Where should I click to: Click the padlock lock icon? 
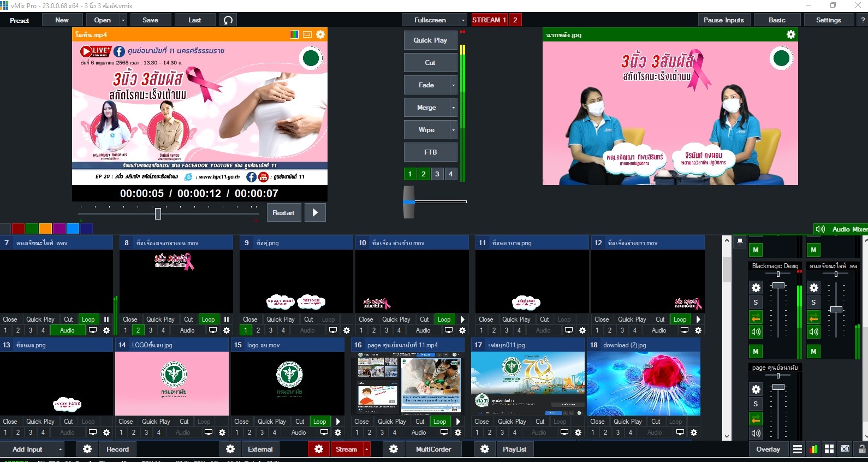click(x=861, y=449)
